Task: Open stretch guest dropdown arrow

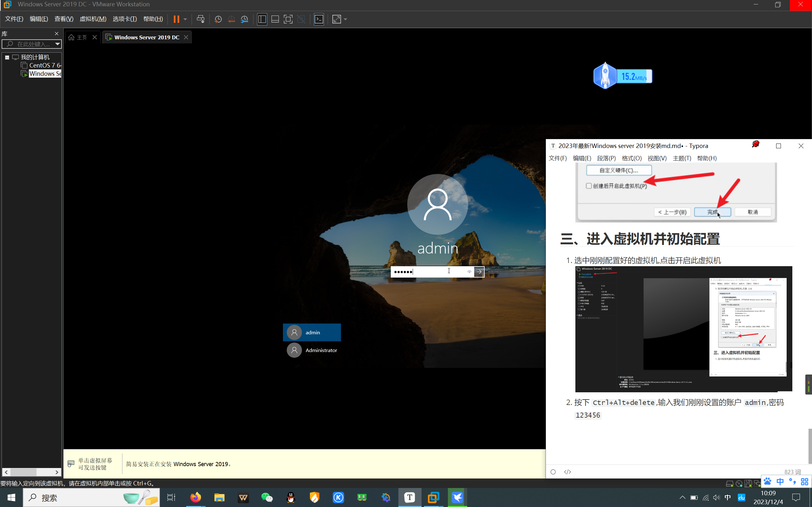Action: click(x=346, y=19)
